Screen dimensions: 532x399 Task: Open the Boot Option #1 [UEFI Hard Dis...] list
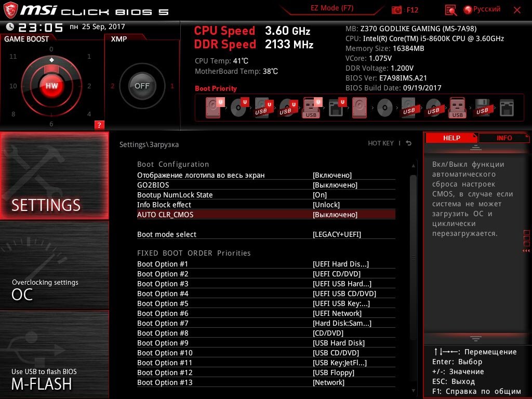click(x=341, y=264)
